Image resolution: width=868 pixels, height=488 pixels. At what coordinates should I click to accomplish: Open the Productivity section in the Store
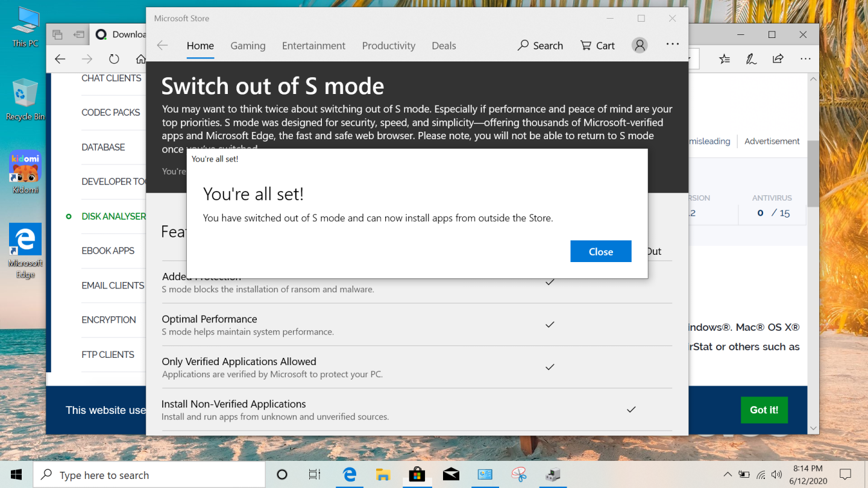tap(388, 45)
